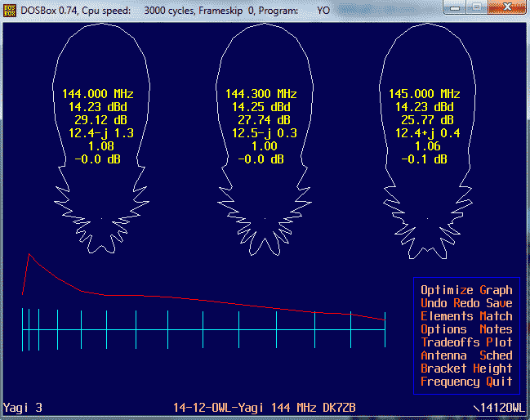
Task: Select the Bracket command
Action: pos(443,369)
